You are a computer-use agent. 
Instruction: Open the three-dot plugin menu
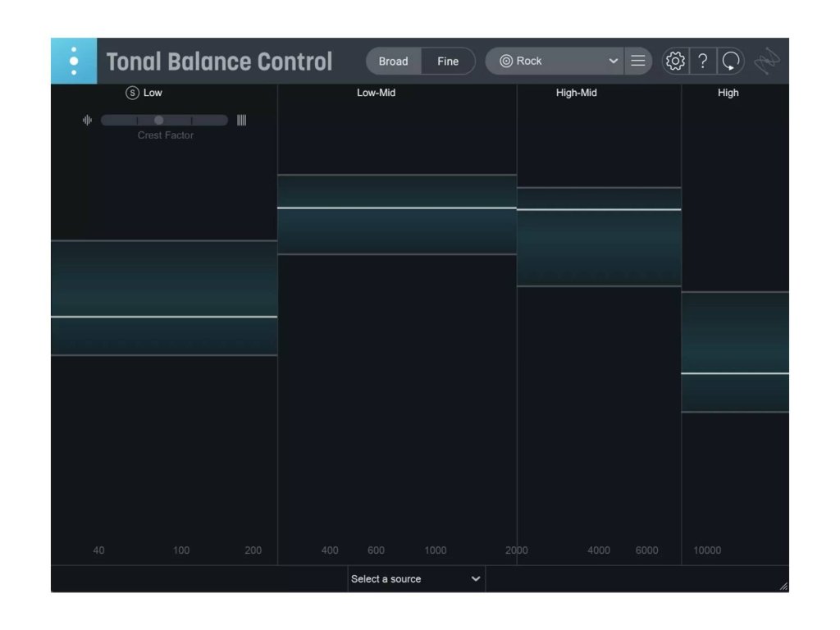(x=74, y=61)
